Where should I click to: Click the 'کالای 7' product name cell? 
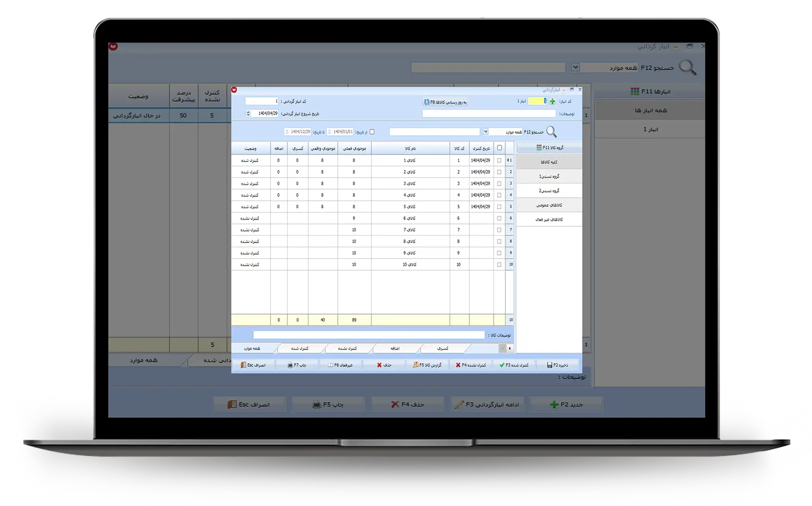click(410, 230)
